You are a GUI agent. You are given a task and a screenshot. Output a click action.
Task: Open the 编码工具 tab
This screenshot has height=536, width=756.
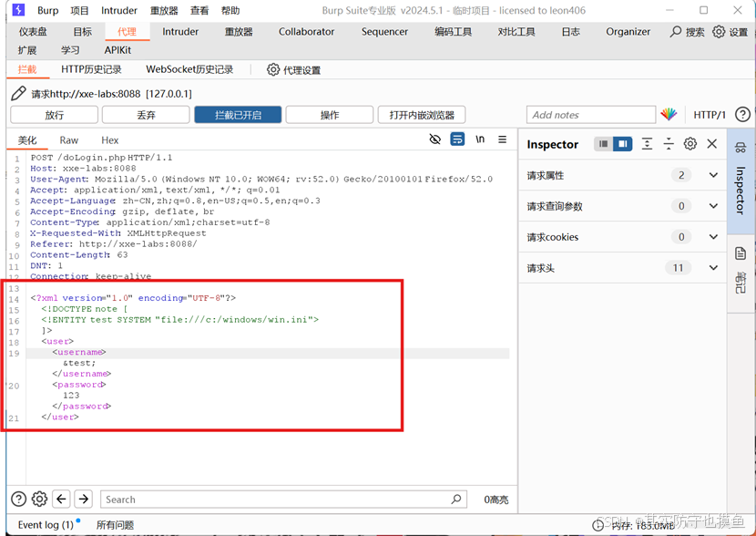coord(454,32)
